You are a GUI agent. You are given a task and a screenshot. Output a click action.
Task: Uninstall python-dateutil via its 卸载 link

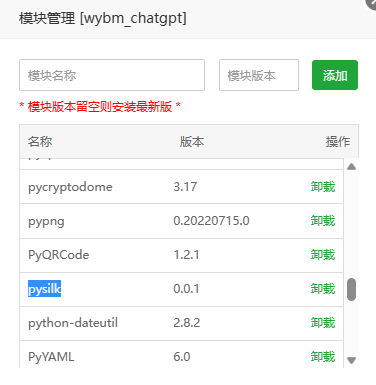[323, 323]
